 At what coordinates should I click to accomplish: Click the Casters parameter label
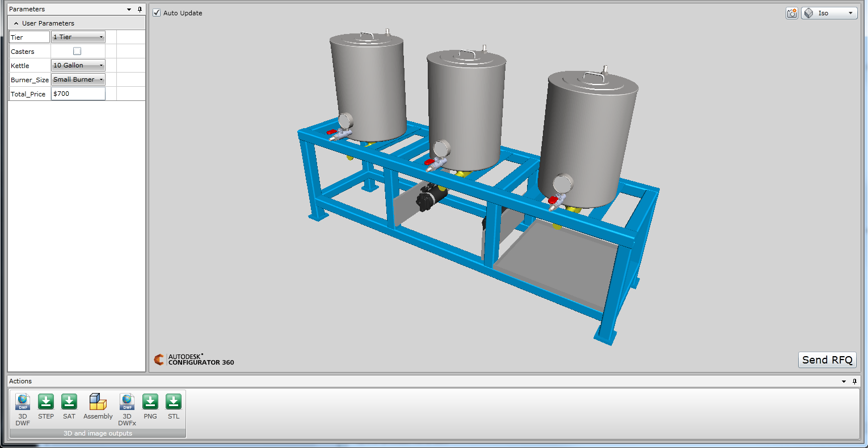coord(23,52)
